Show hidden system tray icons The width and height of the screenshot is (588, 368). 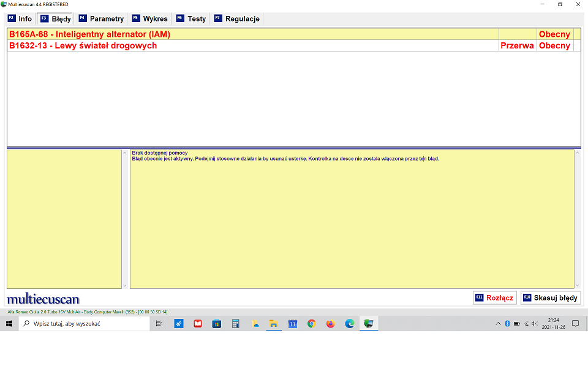(x=498, y=324)
